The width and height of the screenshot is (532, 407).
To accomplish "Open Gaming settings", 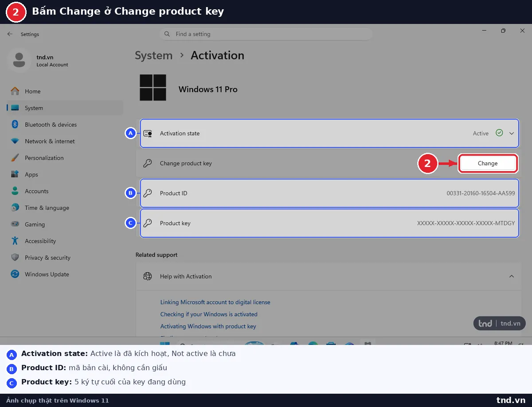I will (x=65, y=224).
